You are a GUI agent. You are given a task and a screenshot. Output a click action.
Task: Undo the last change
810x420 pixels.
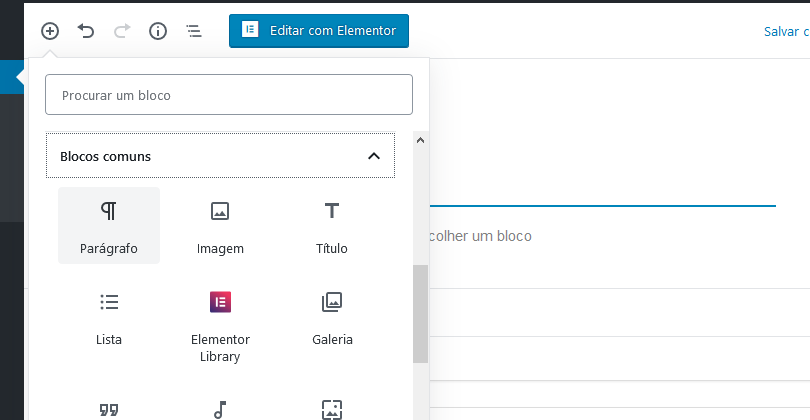[86, 31]
